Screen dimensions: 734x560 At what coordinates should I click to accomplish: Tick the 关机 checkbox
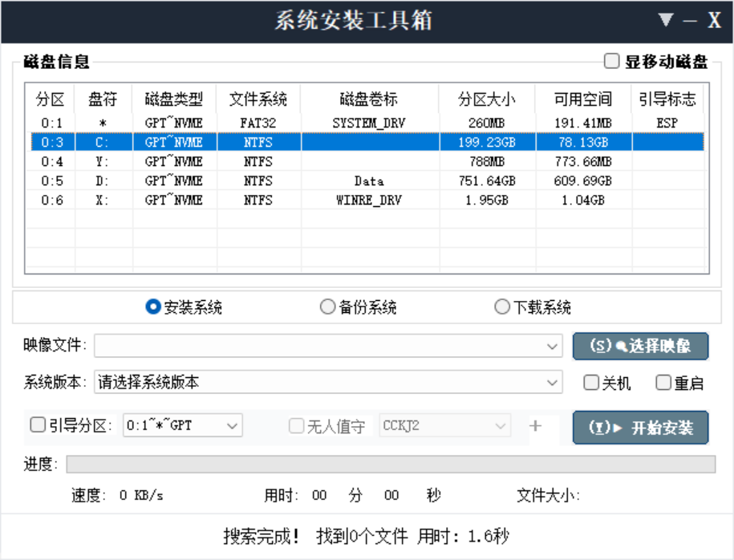[591, 383]
